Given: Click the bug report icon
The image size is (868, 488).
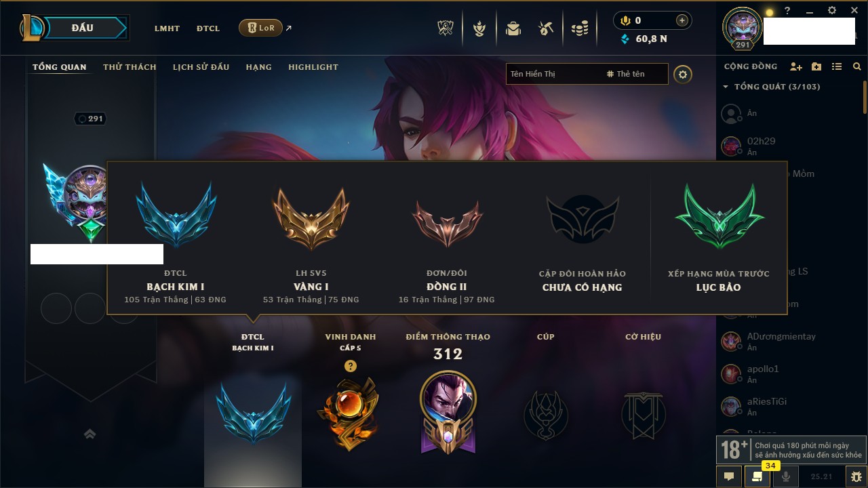Looking at the screenshot, I should pos(856,476).
